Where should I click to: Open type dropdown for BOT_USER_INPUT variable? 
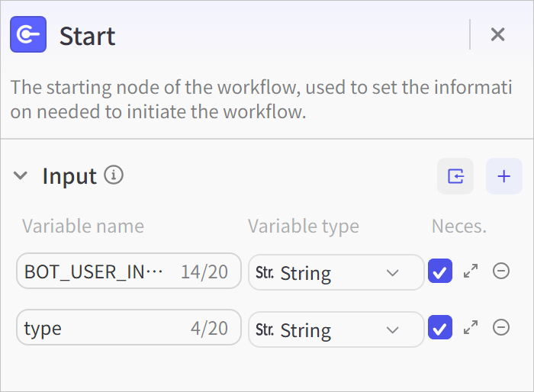click(336, 272)
